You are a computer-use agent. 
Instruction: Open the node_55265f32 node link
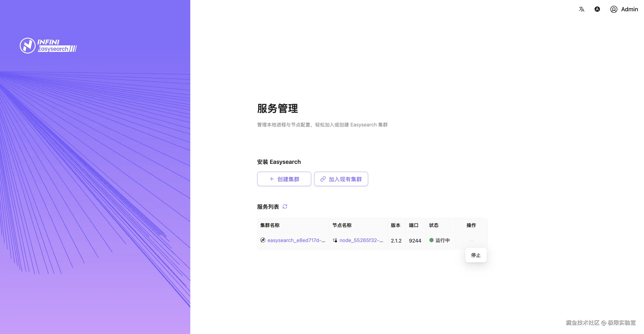click(x=361, y=240)
